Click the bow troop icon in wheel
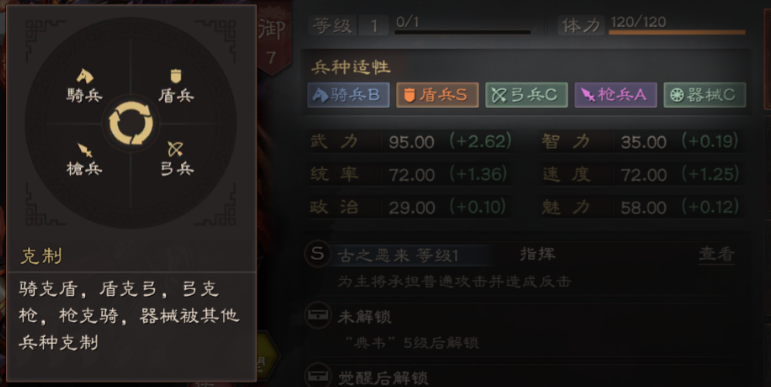771x387 pixels. tap(175, 149)
